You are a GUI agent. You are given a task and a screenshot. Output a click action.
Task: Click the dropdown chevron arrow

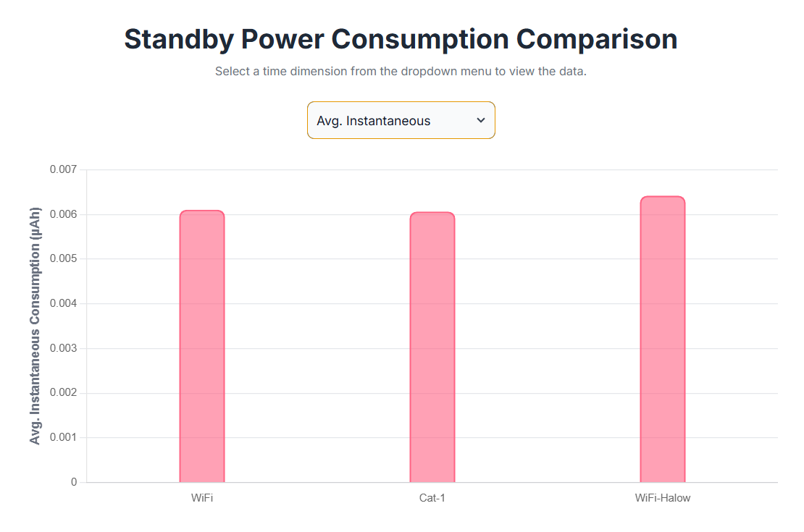[480, 120]
